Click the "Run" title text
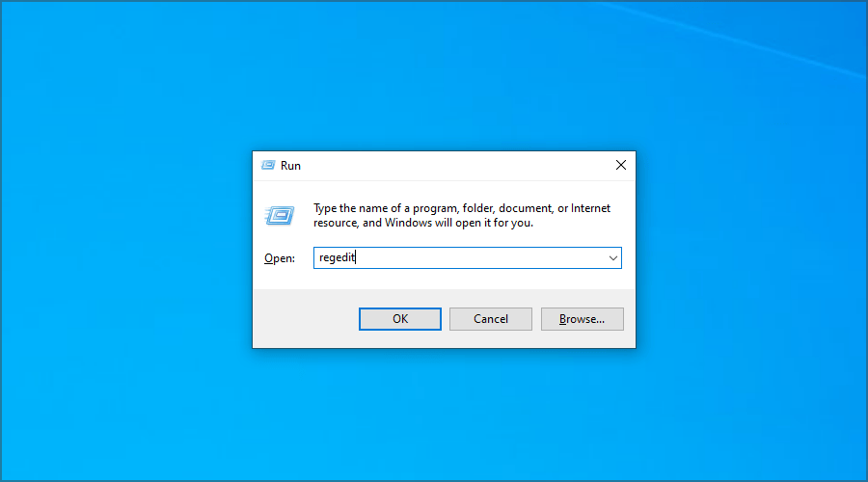 [x=290, y=166]
